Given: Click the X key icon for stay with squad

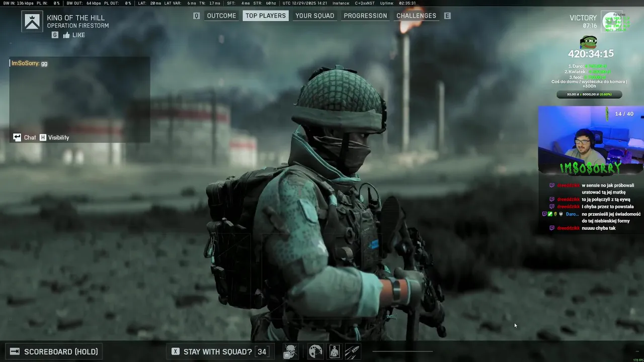Looking at the screenshot, I should click(175, 351).
